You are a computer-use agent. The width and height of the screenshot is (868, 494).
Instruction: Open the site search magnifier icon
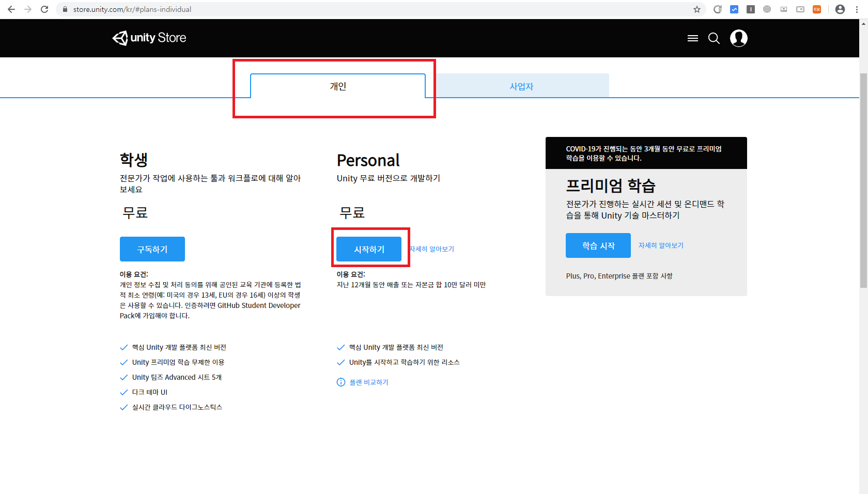tap(714, 38)
